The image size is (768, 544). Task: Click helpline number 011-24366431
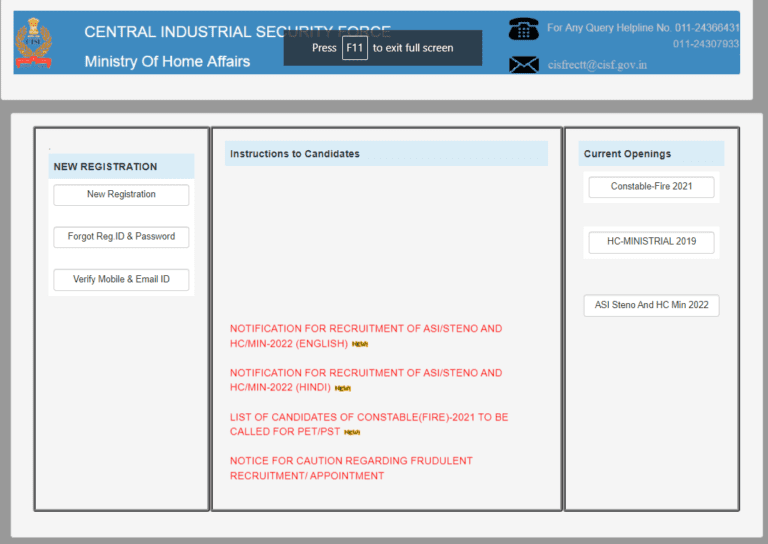click(707, 27)
